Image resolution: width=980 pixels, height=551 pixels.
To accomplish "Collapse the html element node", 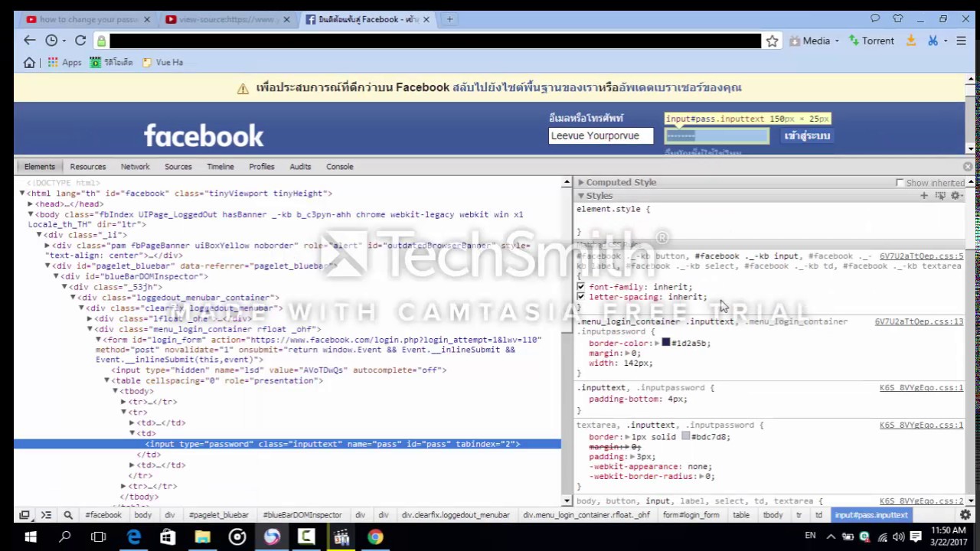I will click(x=22, y=194).
